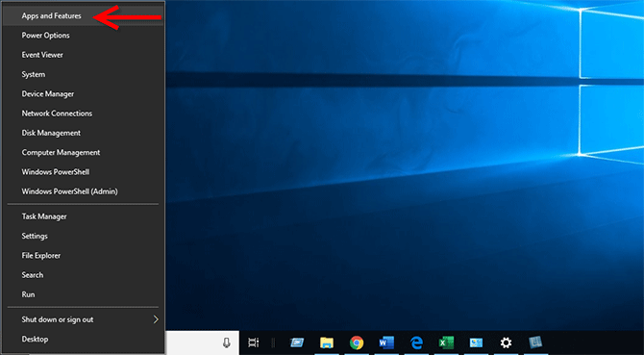Launch Microsoft Edge from the taskbar
644x355 pixels.
pos(416,342)
